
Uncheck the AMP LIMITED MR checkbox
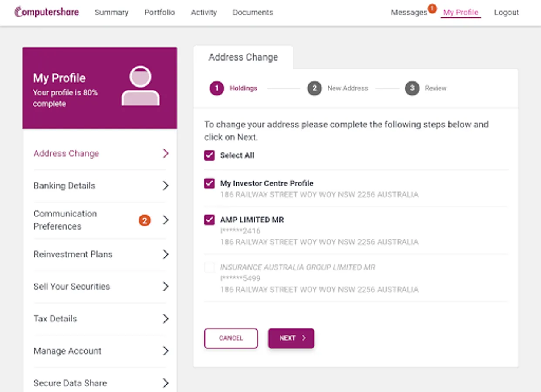[x=210, y=220]
